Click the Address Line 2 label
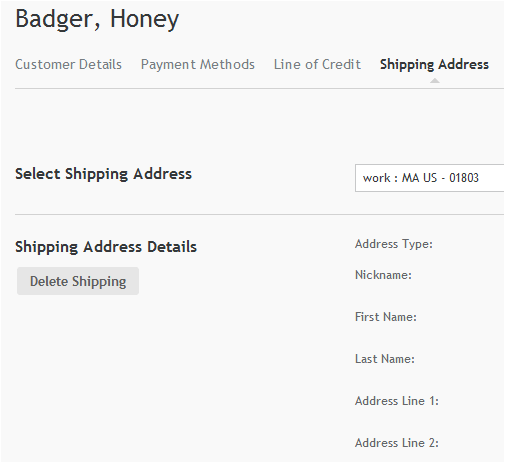 click(x=397, y=443)
